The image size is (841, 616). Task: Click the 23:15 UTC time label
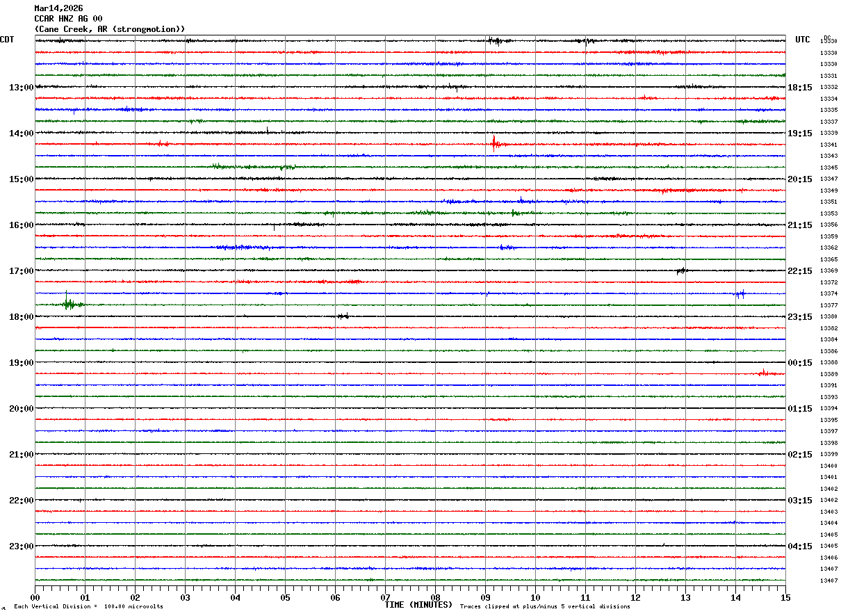(x=799, y=317)
